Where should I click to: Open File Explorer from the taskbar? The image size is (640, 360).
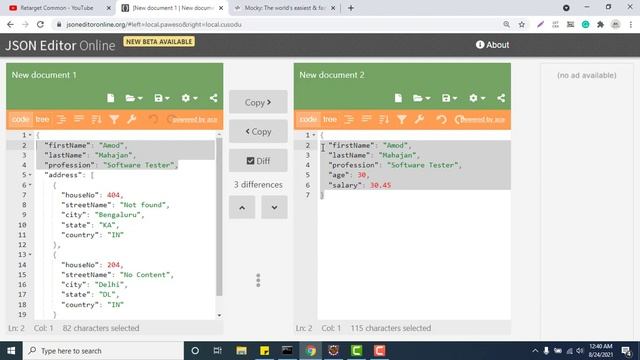click(x=241, y=351)
